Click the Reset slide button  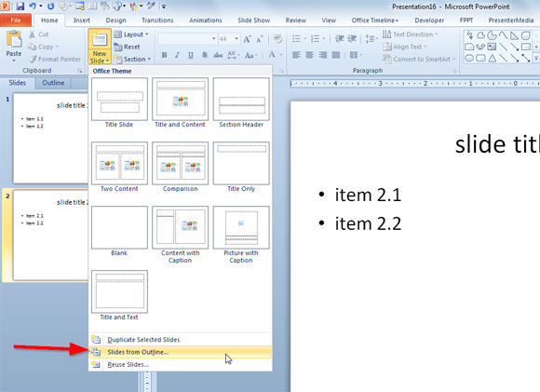tap(127, 47)
